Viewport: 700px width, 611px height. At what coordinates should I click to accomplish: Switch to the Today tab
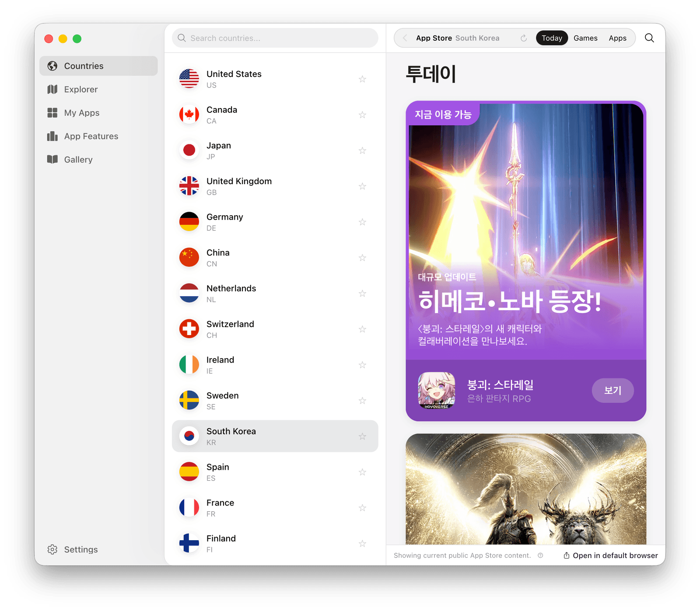552,38
